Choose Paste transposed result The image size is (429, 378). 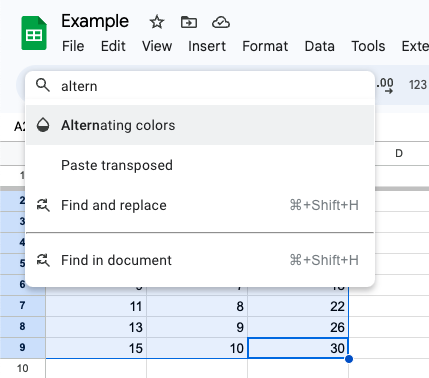200,165
